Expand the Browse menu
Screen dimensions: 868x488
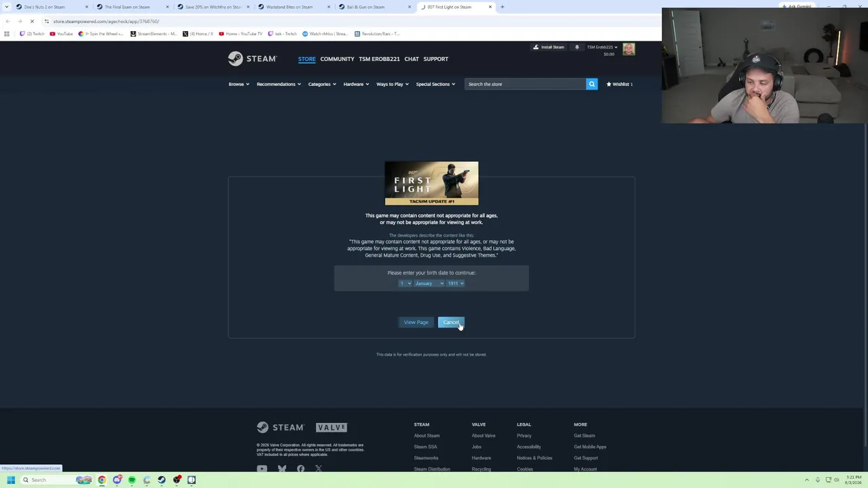(239, 84)
